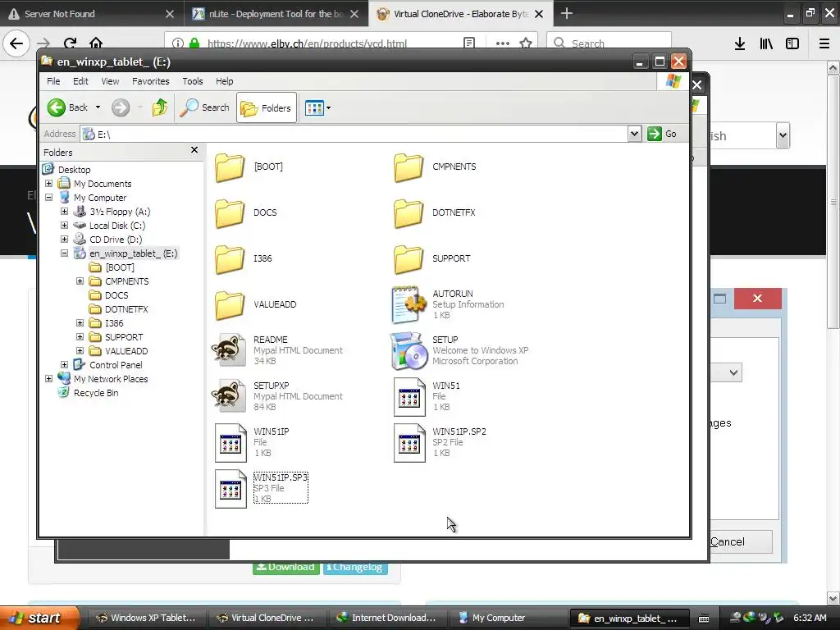Viewport: 840px width, 630px height.
Task: Switch to nLite Deployment Tool browser tab
Action: coord(276,14)
